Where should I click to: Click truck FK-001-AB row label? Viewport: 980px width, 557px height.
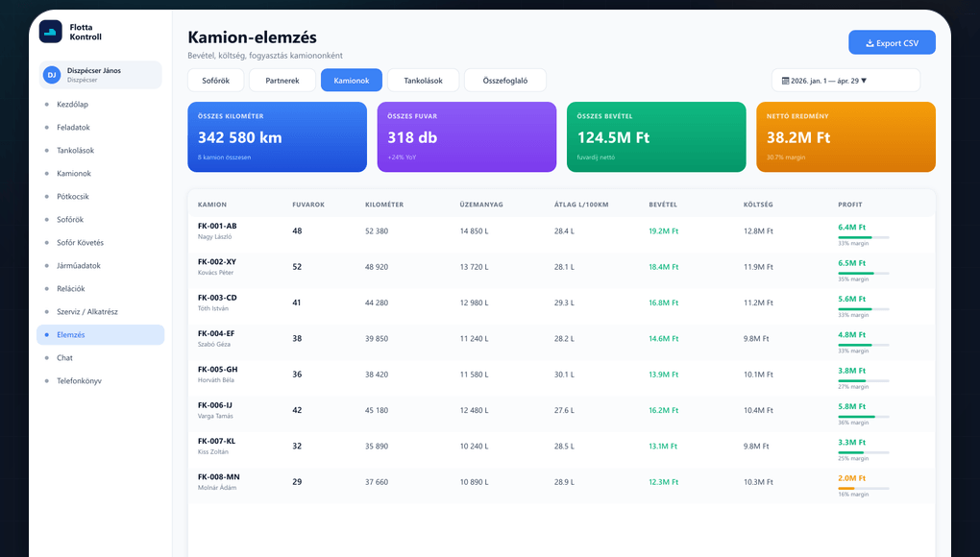[217, 226]
